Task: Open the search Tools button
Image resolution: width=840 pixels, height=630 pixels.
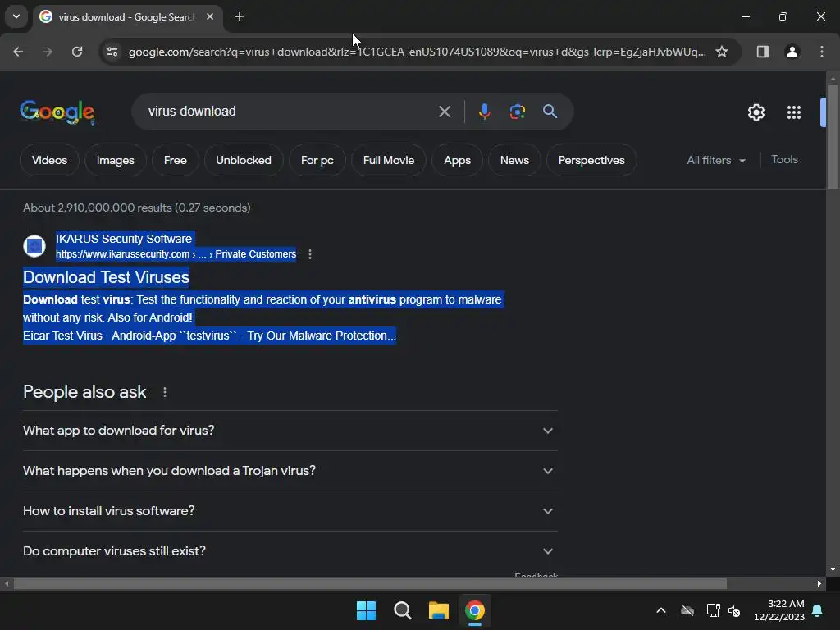Action: pos(784,160)
